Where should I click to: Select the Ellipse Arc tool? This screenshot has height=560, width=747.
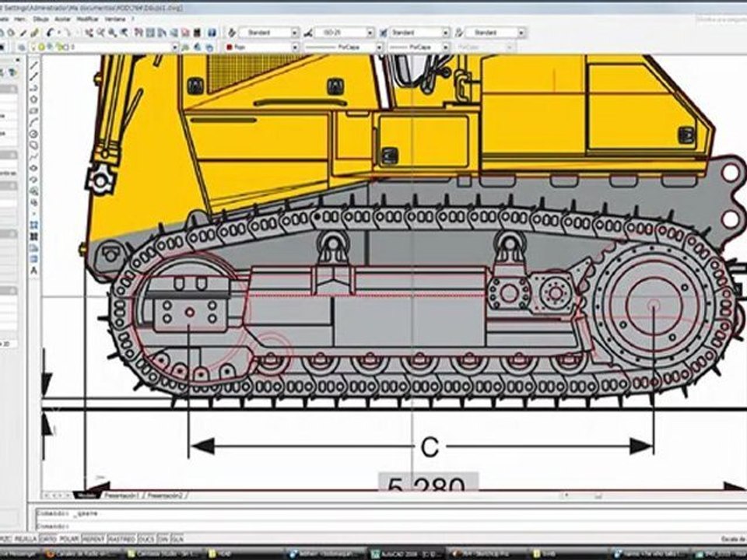[33, 180]
